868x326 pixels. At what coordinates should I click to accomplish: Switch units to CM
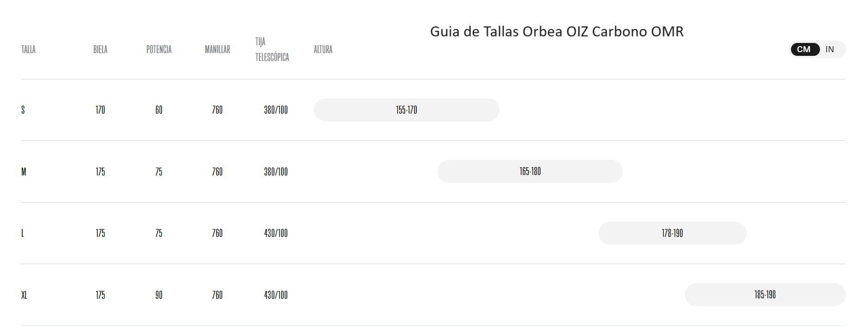coord(804,49)
